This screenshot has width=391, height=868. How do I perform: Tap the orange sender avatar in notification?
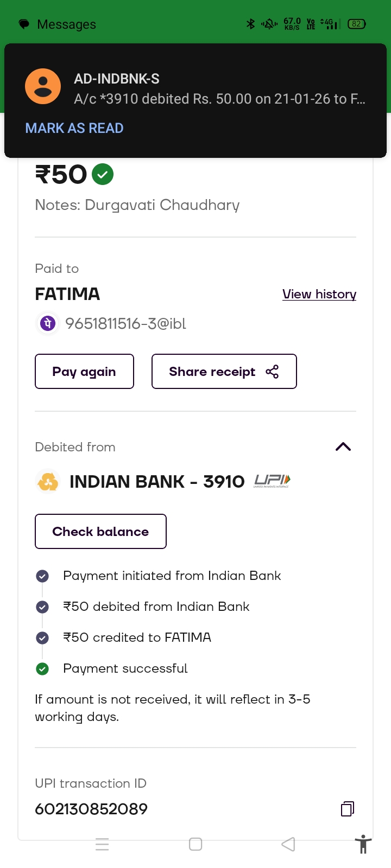43,86
